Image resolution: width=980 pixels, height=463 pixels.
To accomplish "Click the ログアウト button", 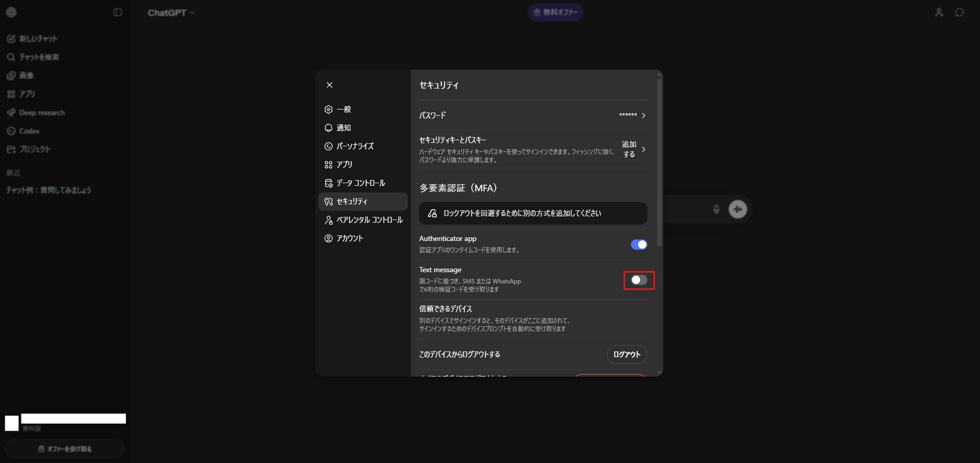I will coord(626,355).
